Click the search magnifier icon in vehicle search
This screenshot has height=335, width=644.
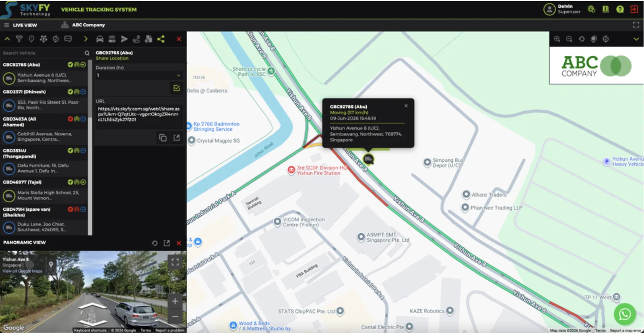(87, 53)
